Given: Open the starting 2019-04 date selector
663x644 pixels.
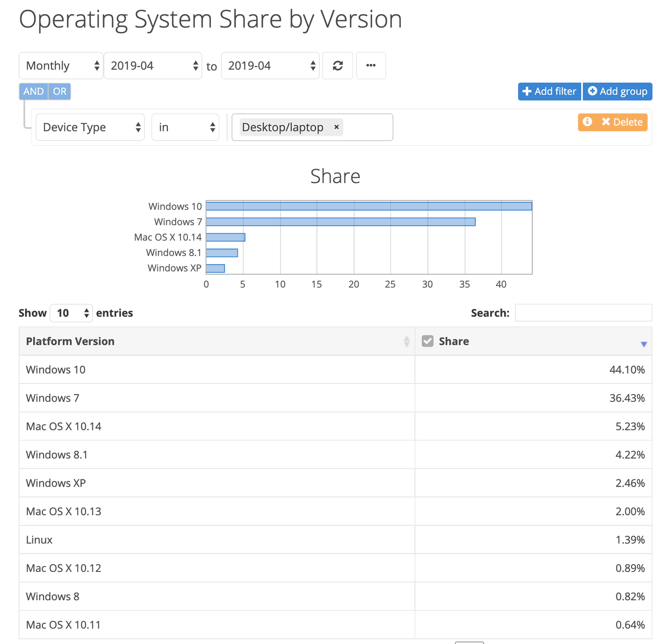Looking at the screenshot, I should point(153,65).
